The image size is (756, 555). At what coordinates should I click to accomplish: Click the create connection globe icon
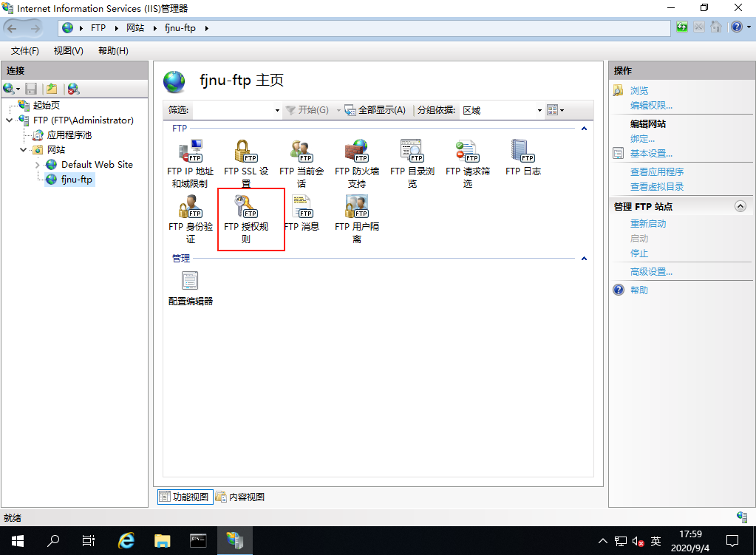pyautogui.click(x=9, y=89)
